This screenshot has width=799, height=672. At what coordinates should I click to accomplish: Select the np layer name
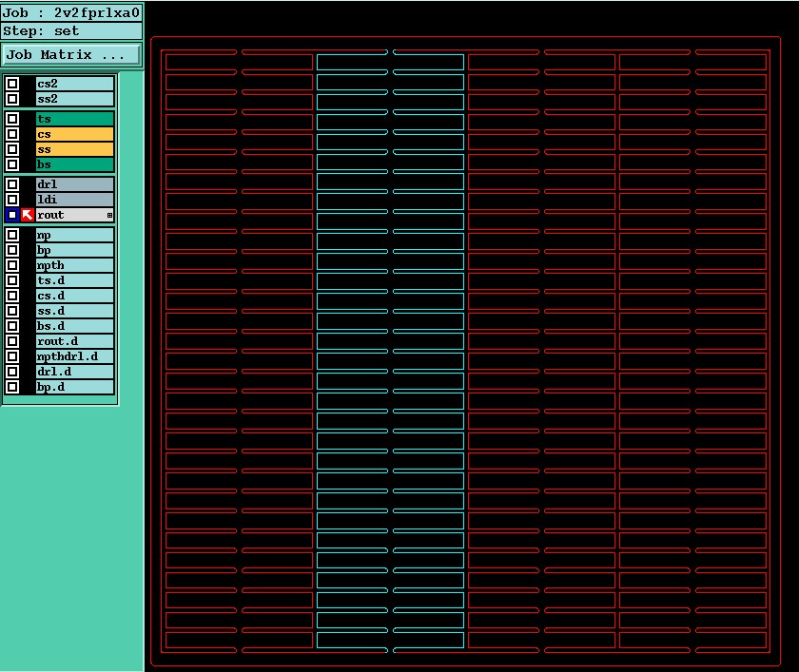click(x=75, y=235)
